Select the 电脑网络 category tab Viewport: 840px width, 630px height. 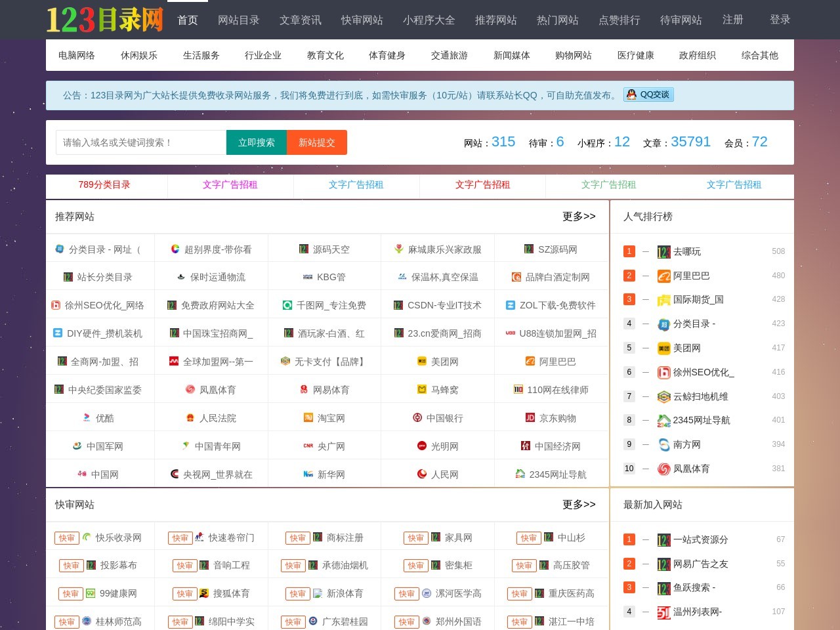tap(77, 55)
